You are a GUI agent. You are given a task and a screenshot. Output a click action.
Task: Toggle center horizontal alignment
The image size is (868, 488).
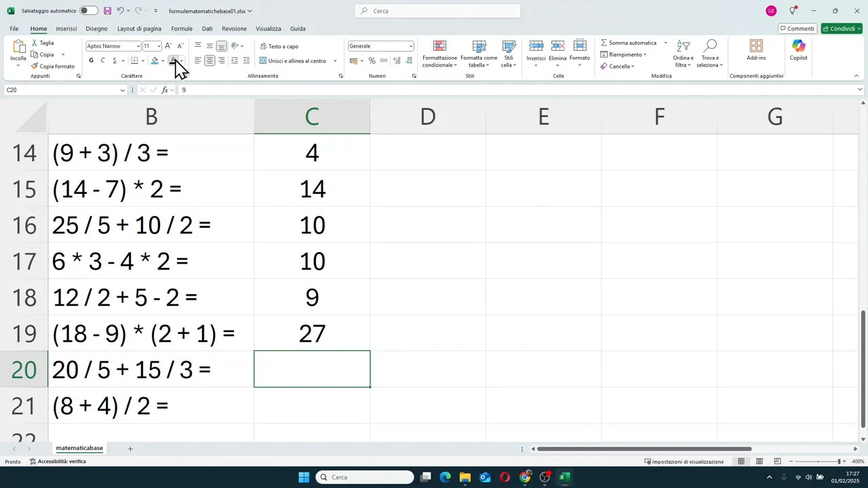coord(210,61)
